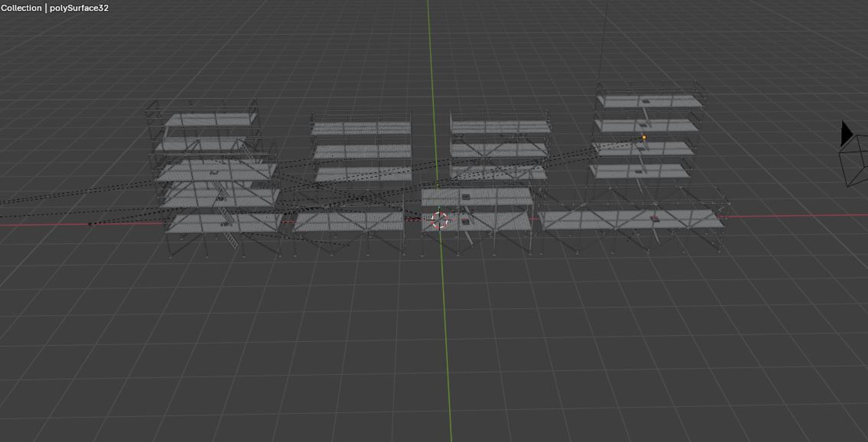Click the small black empty marker on the red axis
Screen dimensions: 868x442
click(x=90, y=224)
